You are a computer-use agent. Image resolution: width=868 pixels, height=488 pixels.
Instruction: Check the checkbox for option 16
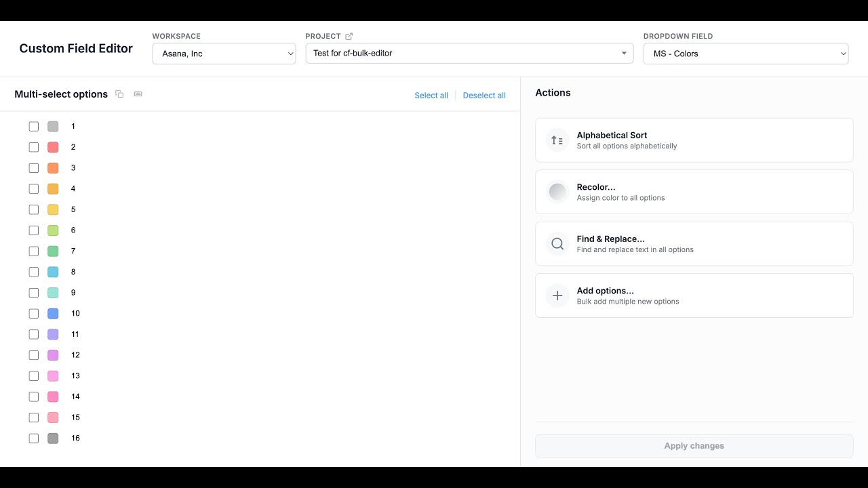[x=34, y=439]
